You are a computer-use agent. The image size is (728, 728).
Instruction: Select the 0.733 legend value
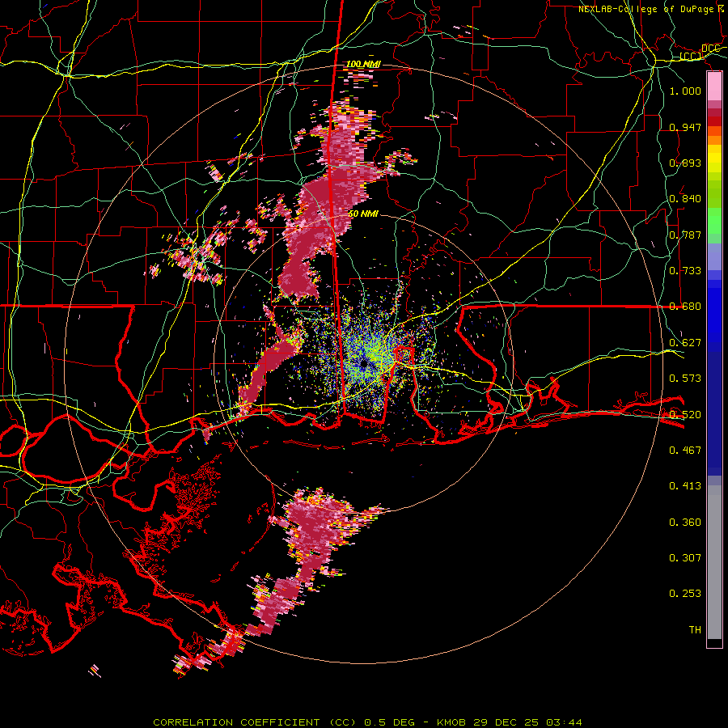685,271
